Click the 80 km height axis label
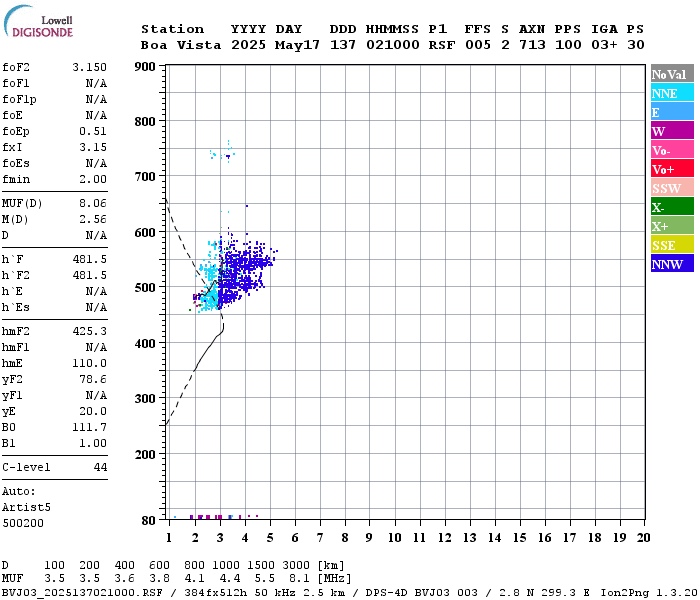Viewport: 700px width, 600px height. click(x=149, y=521)
